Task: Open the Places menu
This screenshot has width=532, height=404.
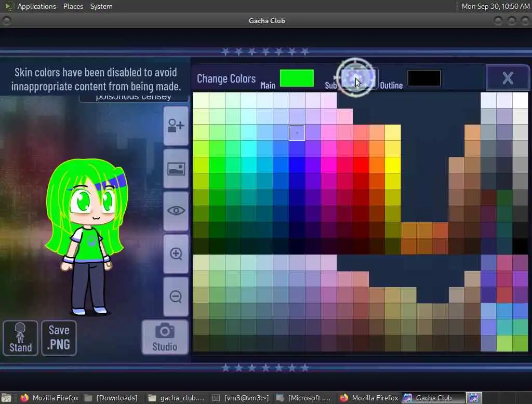Action: (73, 6)
